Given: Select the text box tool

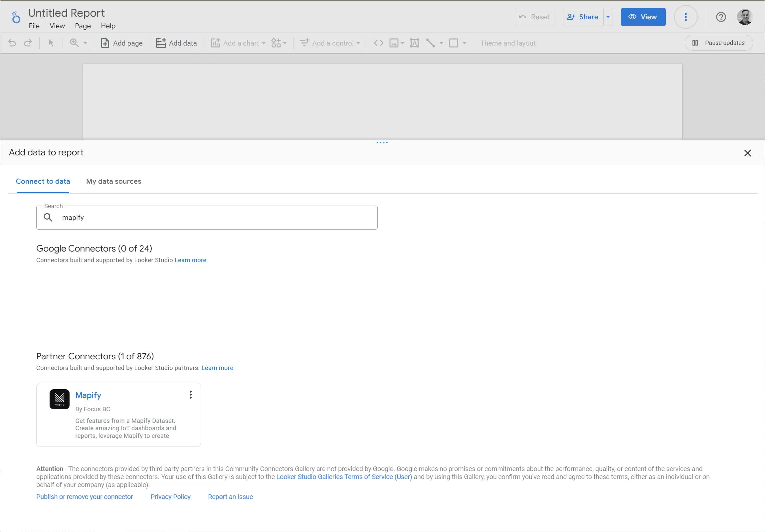Looking at the screenshot, I should click(415, 43).
